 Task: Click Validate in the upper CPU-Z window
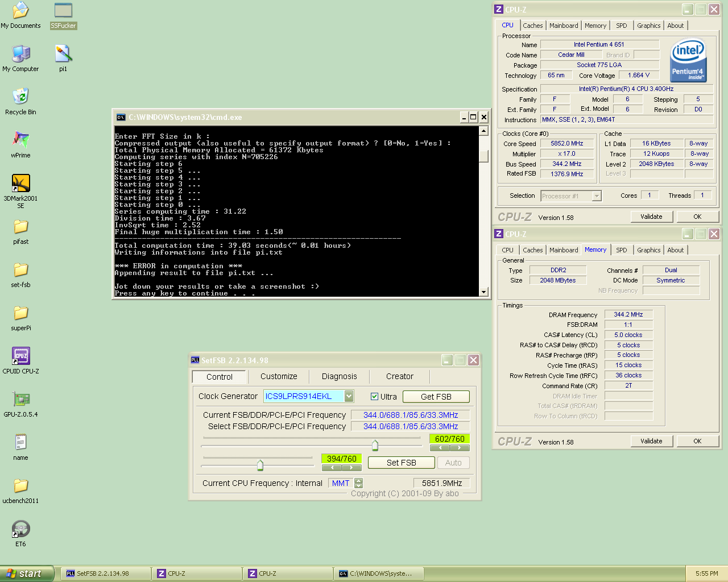(651, 217)
